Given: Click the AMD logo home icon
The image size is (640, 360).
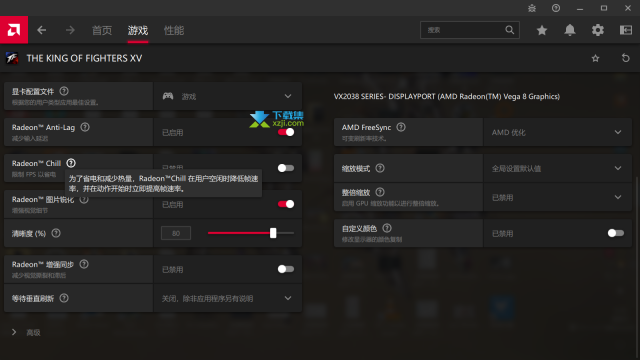Looking at the screenshot, I should pyautogui.click(x=14, y=30).
